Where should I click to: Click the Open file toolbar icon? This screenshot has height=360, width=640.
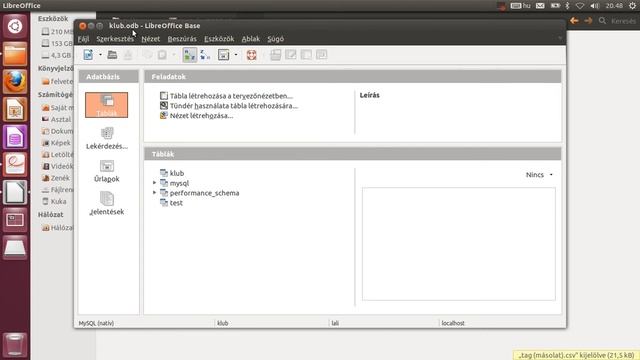point(112,55)
